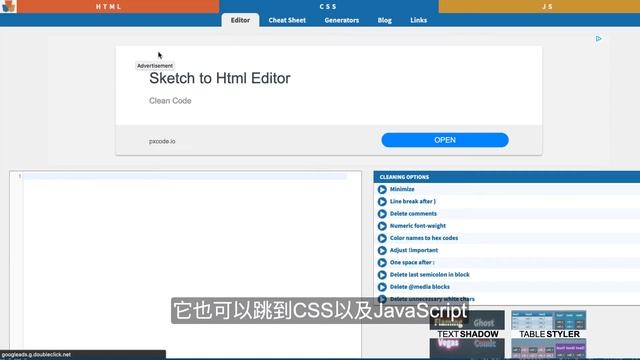The height and width of the screenshot is (360, 640).
Task: Click the Advertisement label
Action: click(x=155, y=66)
